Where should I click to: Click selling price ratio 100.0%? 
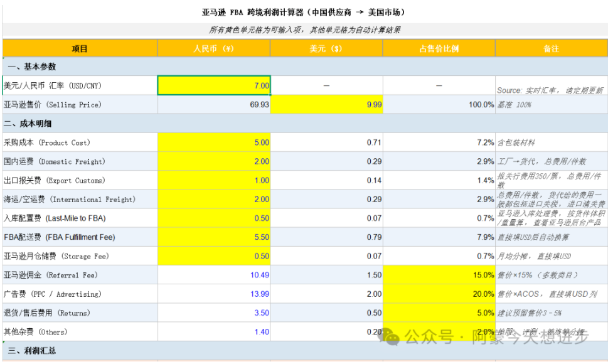click(481, 105)
